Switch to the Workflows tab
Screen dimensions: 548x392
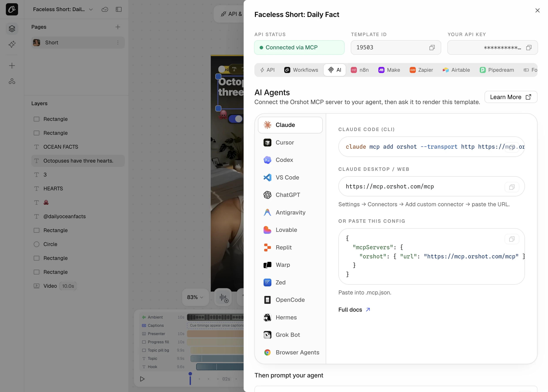click(301, 70)
